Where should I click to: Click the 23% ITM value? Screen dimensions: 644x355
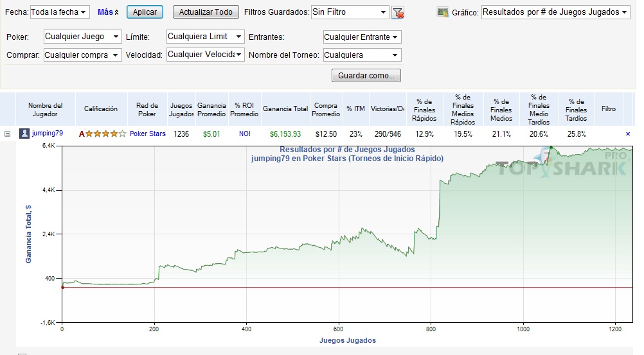tap(355, 134)
